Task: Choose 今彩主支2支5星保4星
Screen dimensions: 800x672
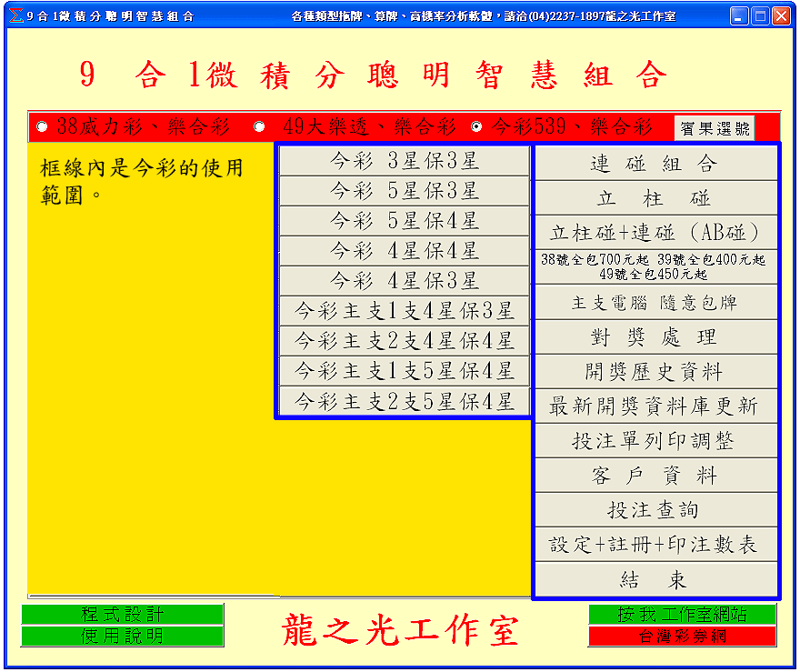Action: click(404, 402)
